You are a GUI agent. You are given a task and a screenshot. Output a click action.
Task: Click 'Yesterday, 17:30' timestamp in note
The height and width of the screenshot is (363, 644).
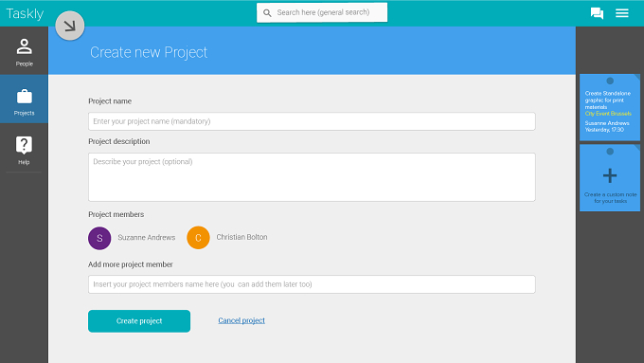(x=604, y=130)
